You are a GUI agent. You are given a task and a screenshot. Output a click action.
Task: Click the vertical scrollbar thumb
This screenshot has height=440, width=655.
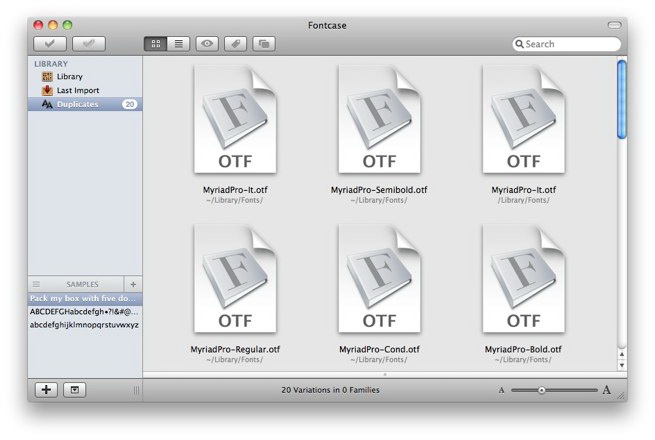(x=622, y=99)
